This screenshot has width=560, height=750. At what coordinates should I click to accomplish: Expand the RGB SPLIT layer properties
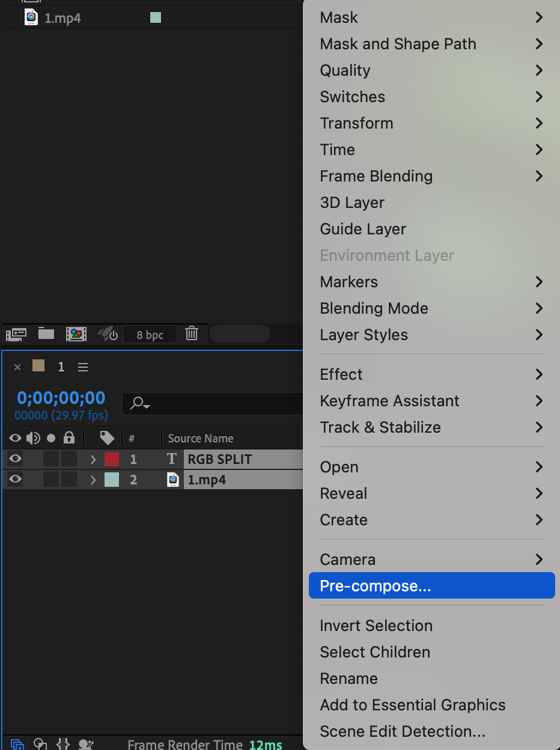93,460
